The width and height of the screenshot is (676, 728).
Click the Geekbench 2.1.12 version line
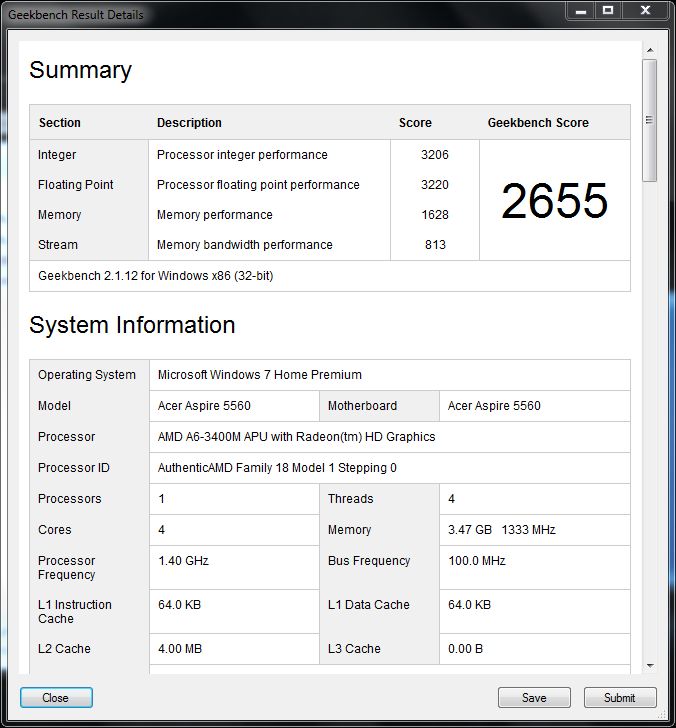click(156, 276)
